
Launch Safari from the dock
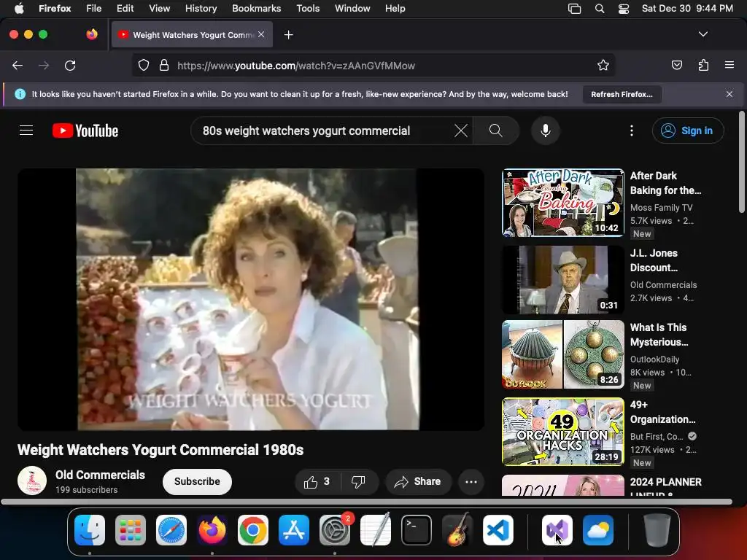coord(171,530)
